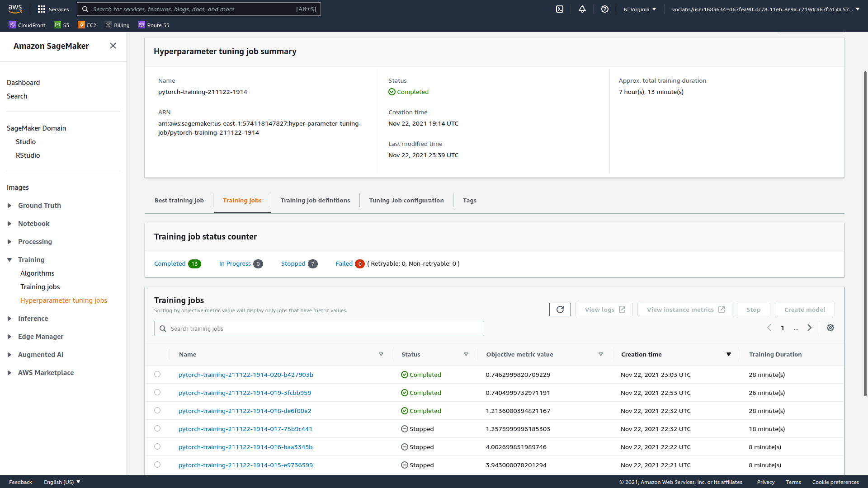
Task: Open Tuning Job configuration tab
Action: click(406, 200)
